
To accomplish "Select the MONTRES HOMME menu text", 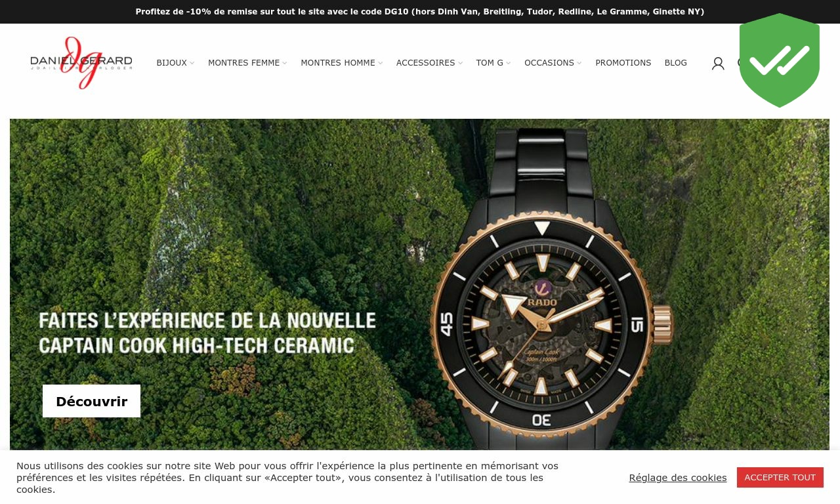I will pyautogui.click(x=338, y=63).
